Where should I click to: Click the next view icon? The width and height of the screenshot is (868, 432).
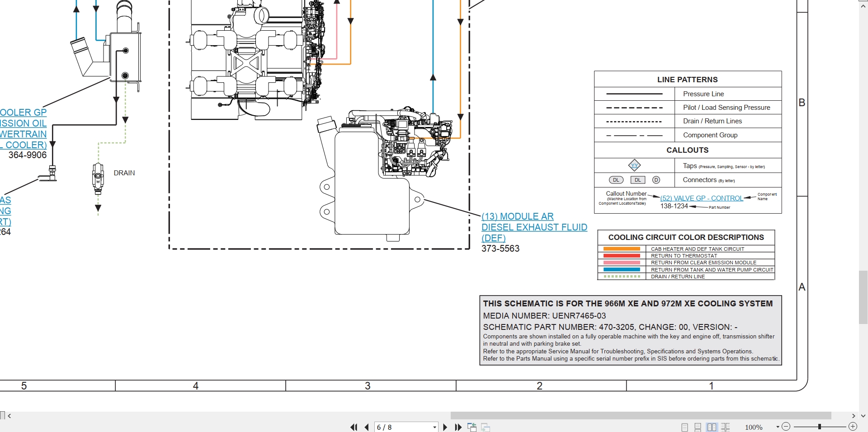486,427
